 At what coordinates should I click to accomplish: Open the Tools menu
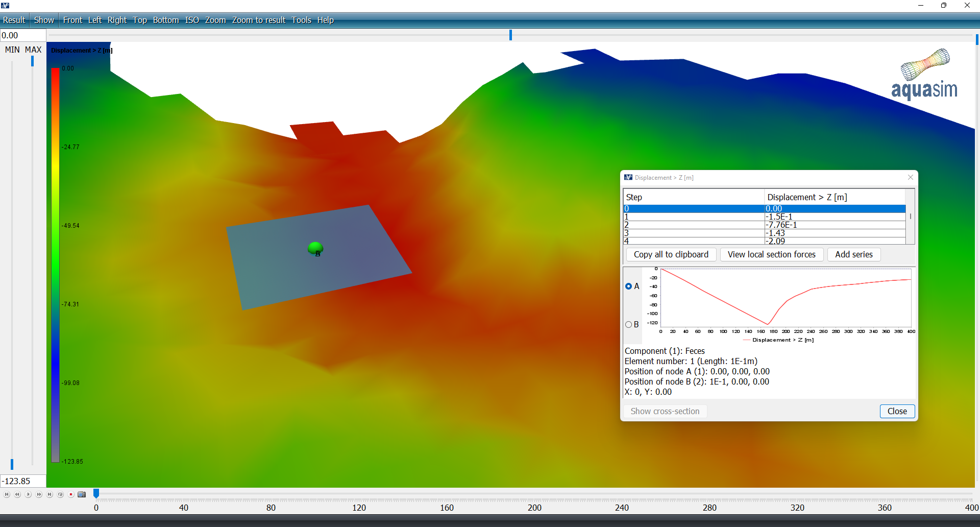point(301,20)
